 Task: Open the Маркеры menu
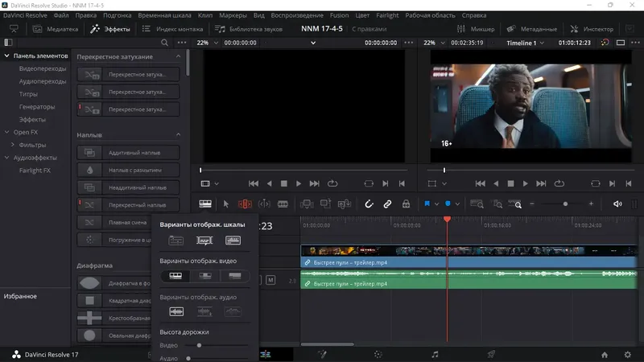[x=233, y=15]
